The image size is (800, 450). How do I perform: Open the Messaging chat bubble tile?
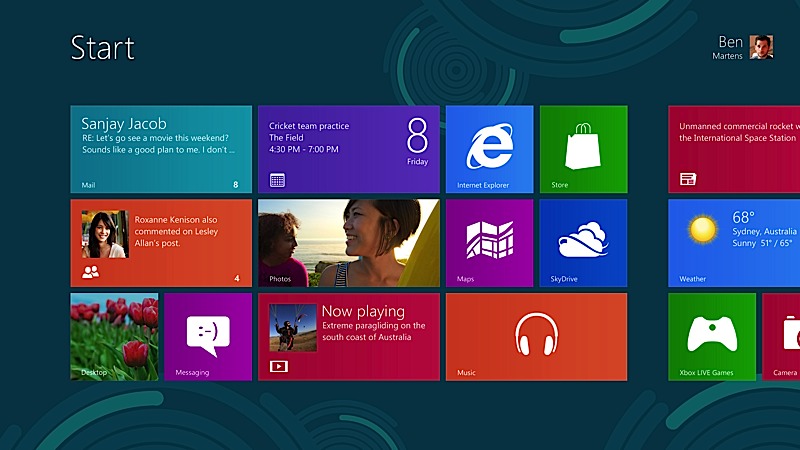click(x=208, y=337)
